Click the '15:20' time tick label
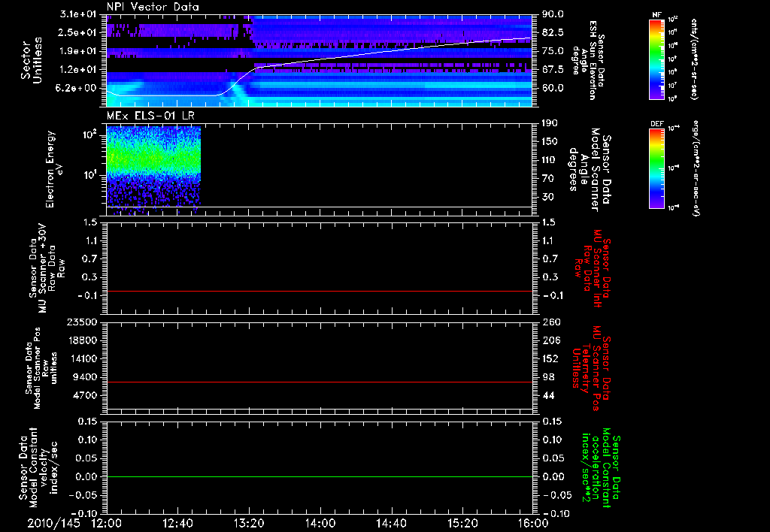770x532 pixels. click(462, 523)
